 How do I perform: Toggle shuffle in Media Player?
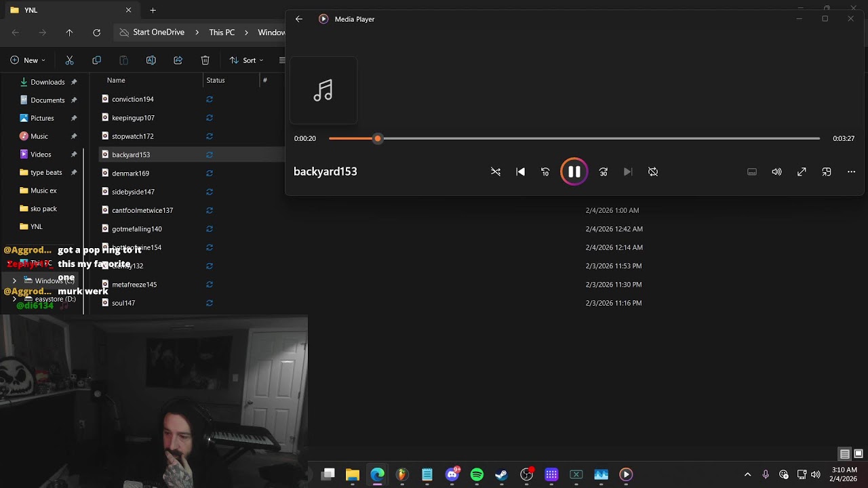[496, 172]
